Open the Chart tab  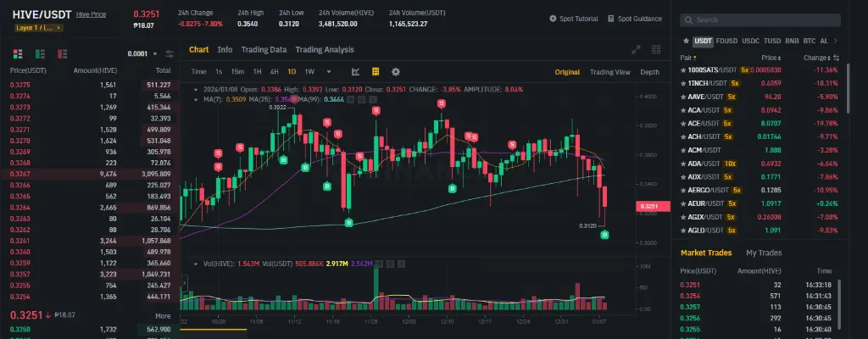coord(198,50)
